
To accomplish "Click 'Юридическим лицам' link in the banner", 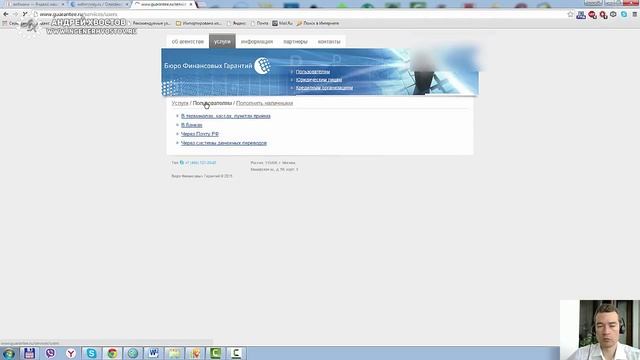I will click(319, 80).
